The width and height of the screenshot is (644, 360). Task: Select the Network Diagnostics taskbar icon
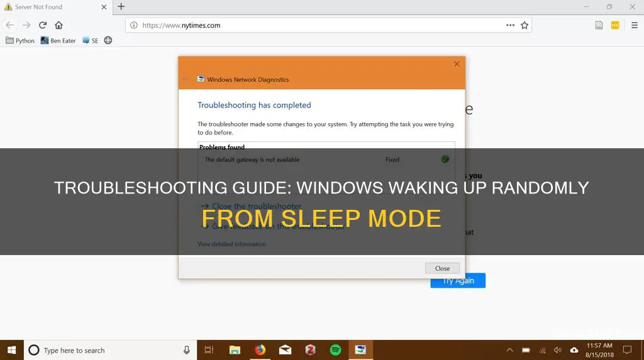tap(361, 350)
